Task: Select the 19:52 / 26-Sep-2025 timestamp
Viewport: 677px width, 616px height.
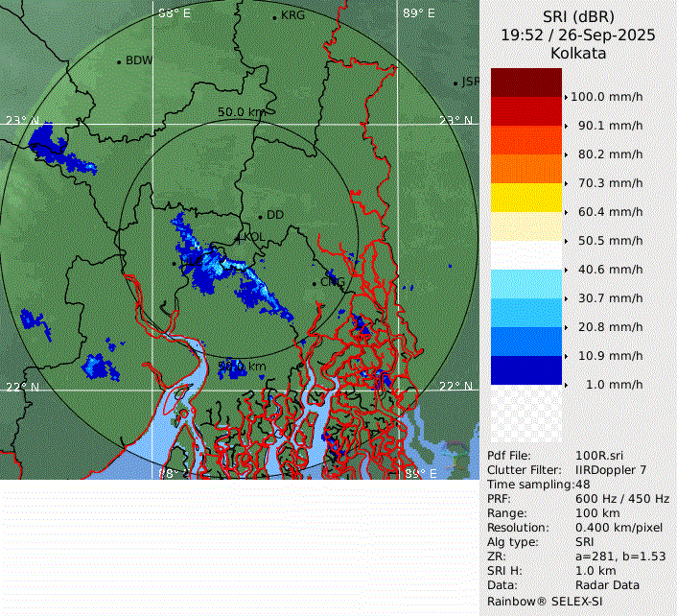Action: [578, 35]
